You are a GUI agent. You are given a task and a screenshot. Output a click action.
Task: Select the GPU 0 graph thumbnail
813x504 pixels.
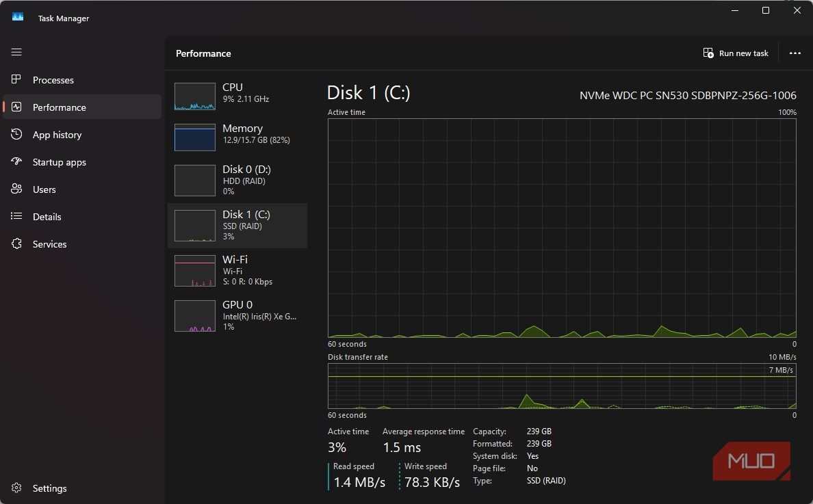pos(195,315)
